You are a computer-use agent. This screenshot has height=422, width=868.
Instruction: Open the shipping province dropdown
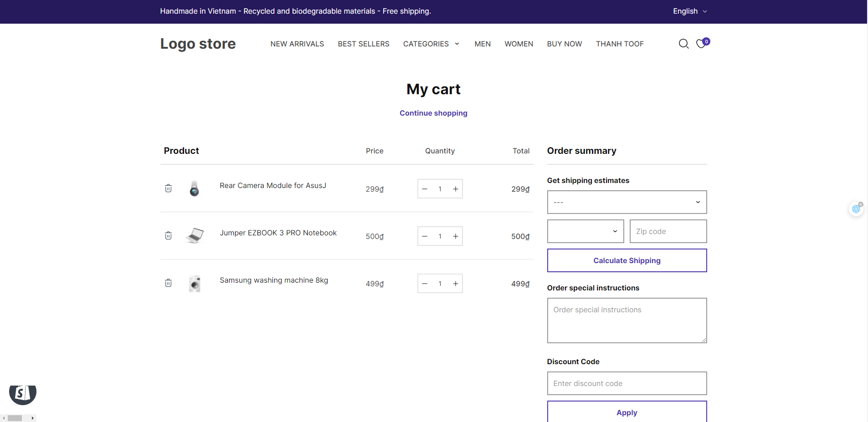pyautogui.click(x=586, y=231)
